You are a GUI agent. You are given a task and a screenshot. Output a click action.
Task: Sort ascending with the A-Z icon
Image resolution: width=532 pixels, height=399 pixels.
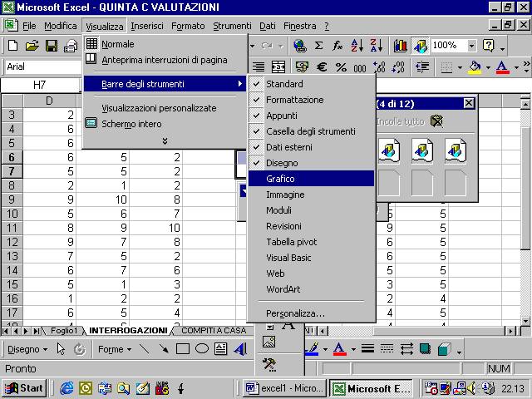pos(357,46)
